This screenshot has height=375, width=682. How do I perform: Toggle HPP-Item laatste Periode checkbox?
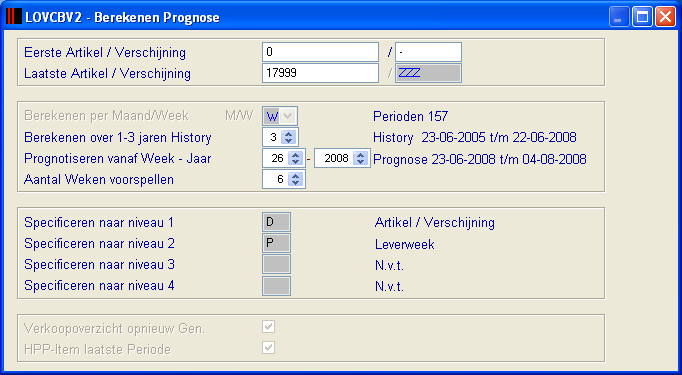[x=269, y=348]
